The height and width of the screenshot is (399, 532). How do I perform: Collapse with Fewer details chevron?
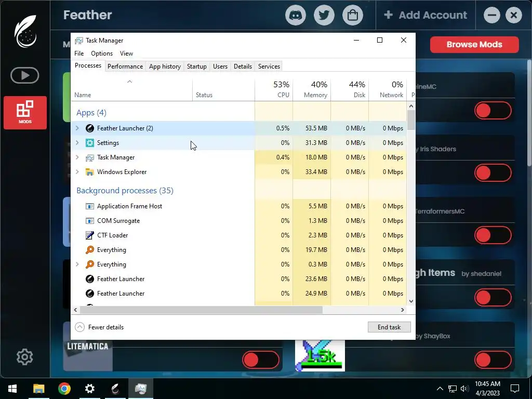(79, 327)
